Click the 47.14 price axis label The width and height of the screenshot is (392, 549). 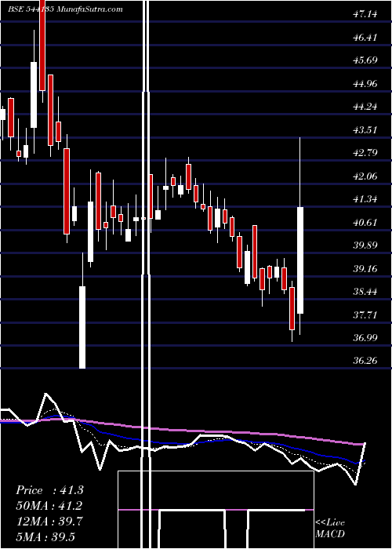tap(365, 14)
